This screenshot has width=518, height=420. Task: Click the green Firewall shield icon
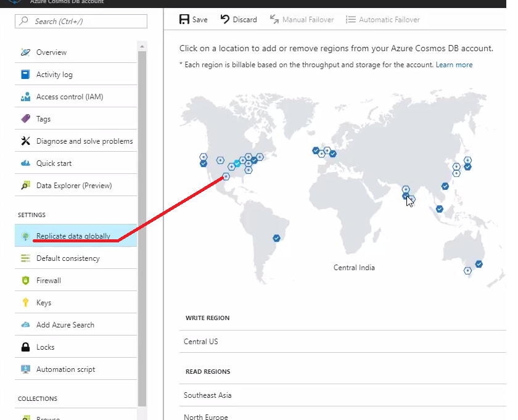(25, 280)
